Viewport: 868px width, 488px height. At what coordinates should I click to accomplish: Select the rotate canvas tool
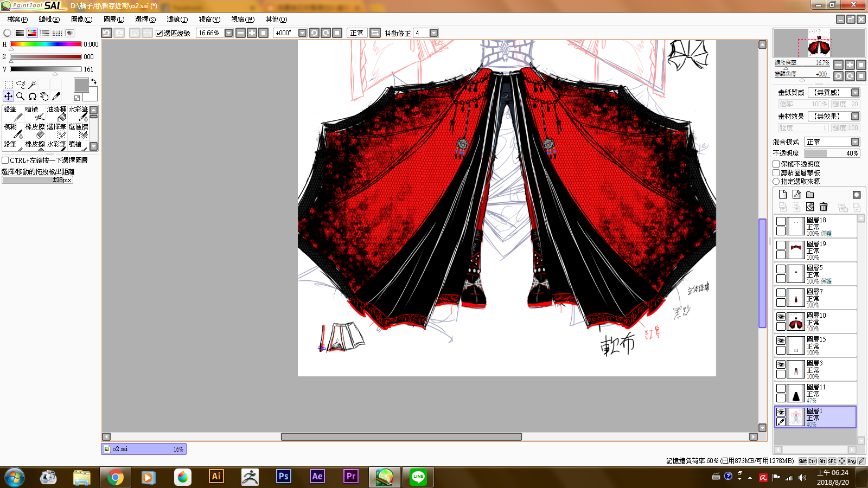[x=32, y=96]
